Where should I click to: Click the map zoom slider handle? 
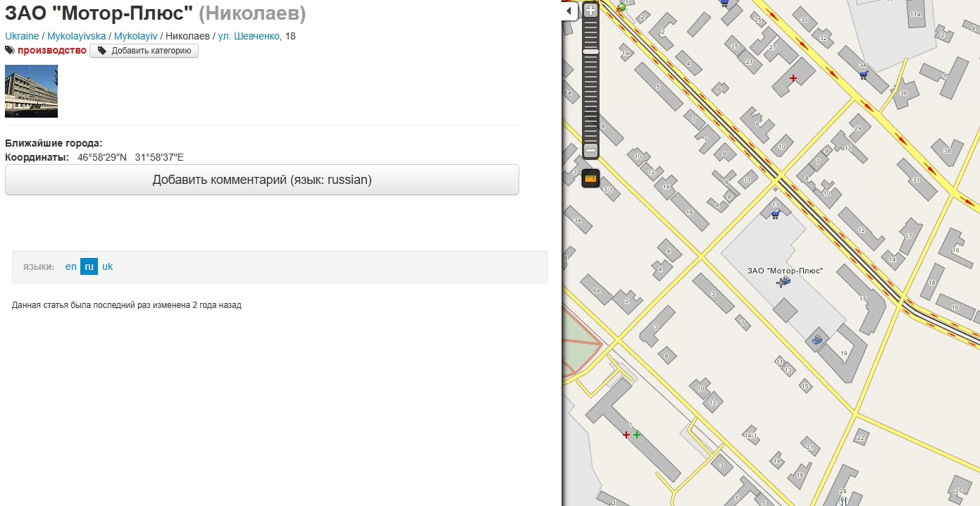pos(590,51)
